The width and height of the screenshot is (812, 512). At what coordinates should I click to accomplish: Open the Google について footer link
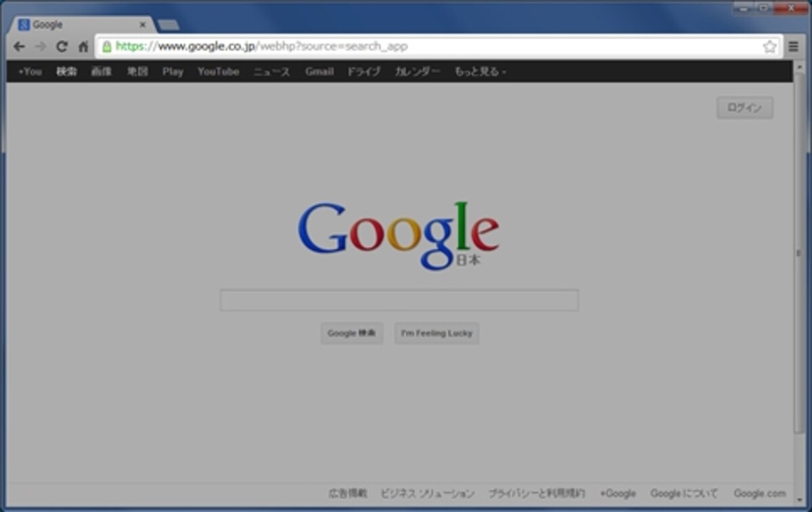684,494
